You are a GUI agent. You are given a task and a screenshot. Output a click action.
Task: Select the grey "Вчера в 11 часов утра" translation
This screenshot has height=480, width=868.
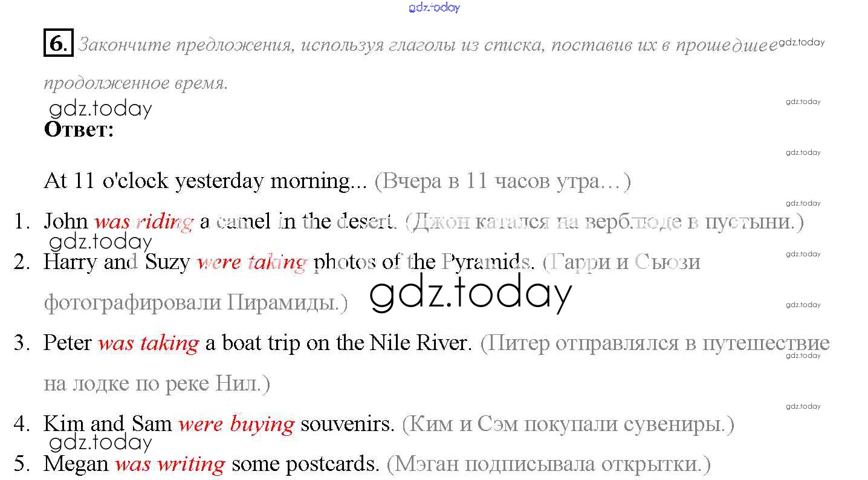pyautogui.click(x=502, y=181)
